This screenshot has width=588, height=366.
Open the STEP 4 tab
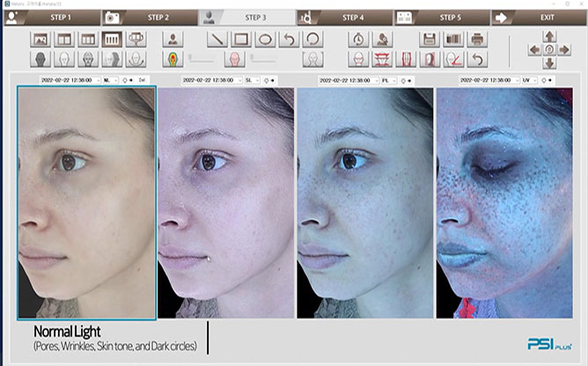(345, 18)
